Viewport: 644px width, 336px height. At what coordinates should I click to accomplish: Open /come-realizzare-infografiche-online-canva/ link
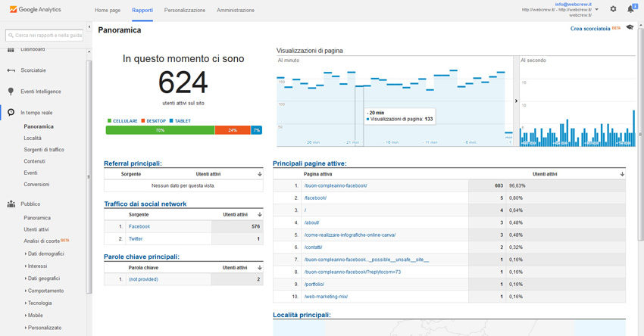(x=350, y=235)
